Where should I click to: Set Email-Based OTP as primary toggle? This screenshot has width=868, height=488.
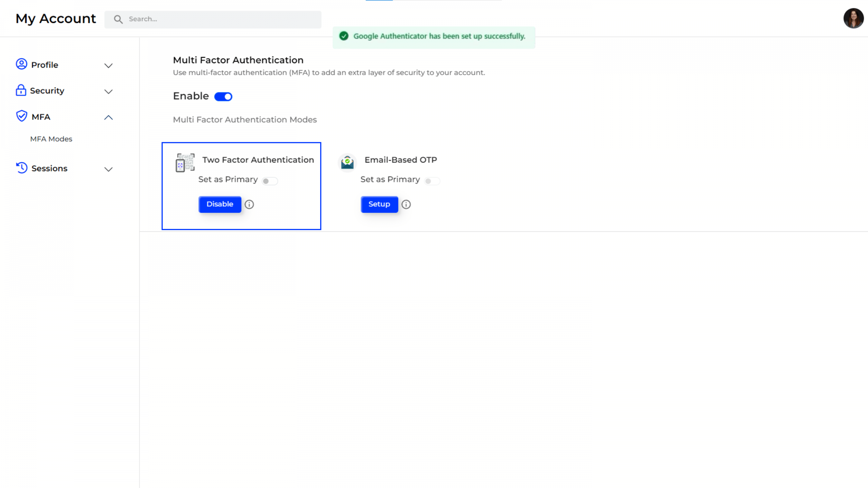pos(432,181)
